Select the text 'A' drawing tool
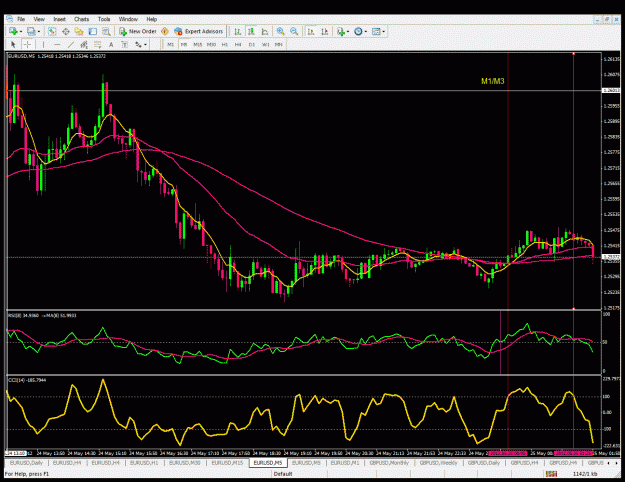625x482 pixels. click(111, 44)
